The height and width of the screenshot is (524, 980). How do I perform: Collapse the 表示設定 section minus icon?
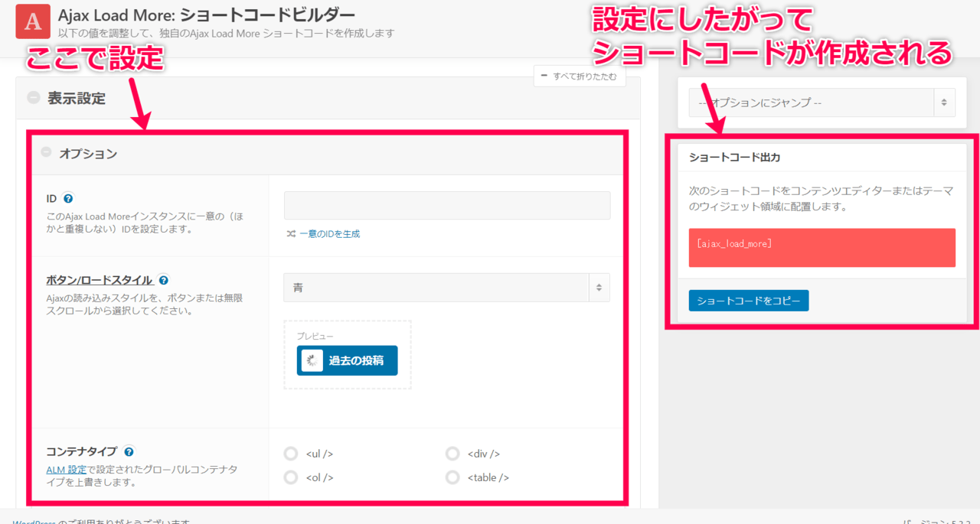coord(33,98)
